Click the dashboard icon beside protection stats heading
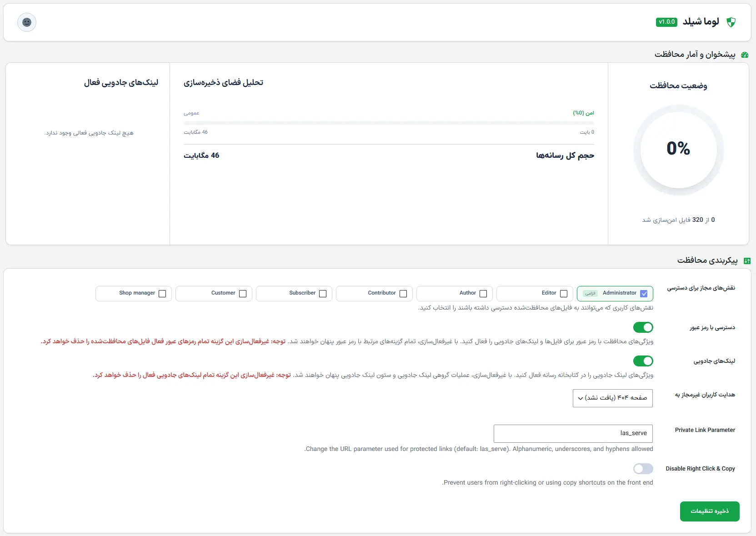This screenshot has width=756, height=536. pyautogui.click(x=745, y=55)
